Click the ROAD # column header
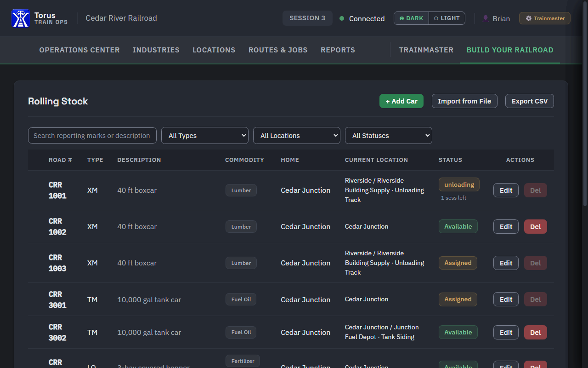 tap(60, 160)
